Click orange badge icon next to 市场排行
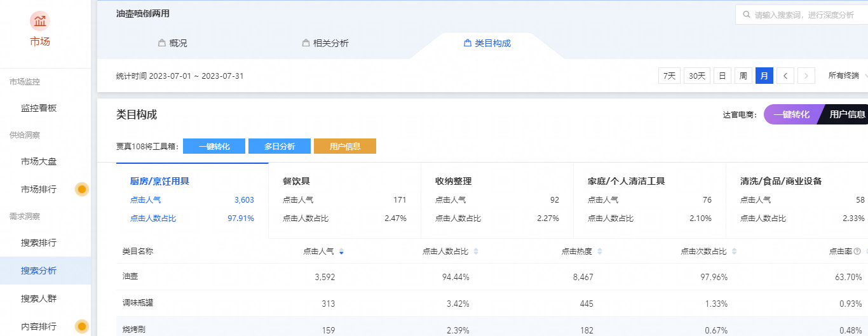 [x=82, y=189]
